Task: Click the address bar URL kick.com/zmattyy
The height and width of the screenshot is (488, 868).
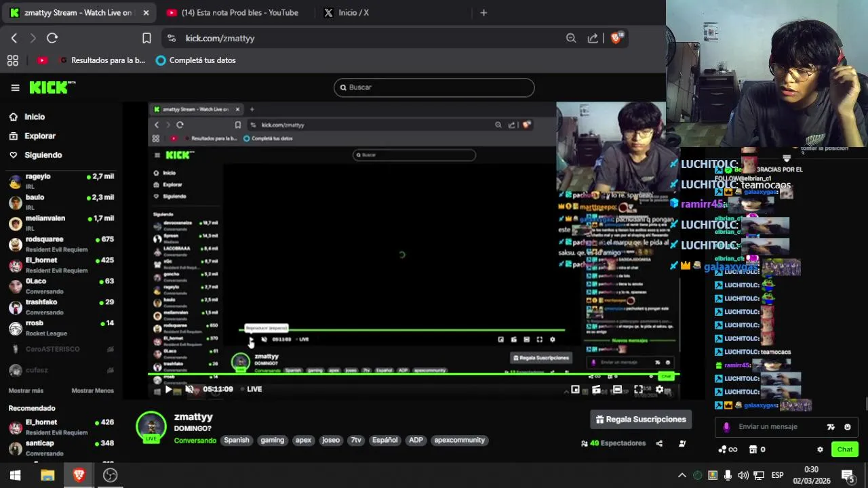Action: tap(220, 39)
